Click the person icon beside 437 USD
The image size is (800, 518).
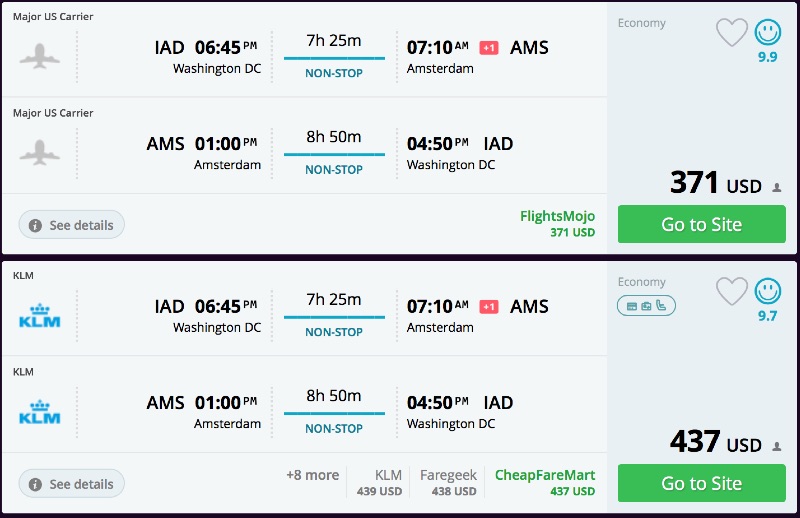tap(776, 446)
